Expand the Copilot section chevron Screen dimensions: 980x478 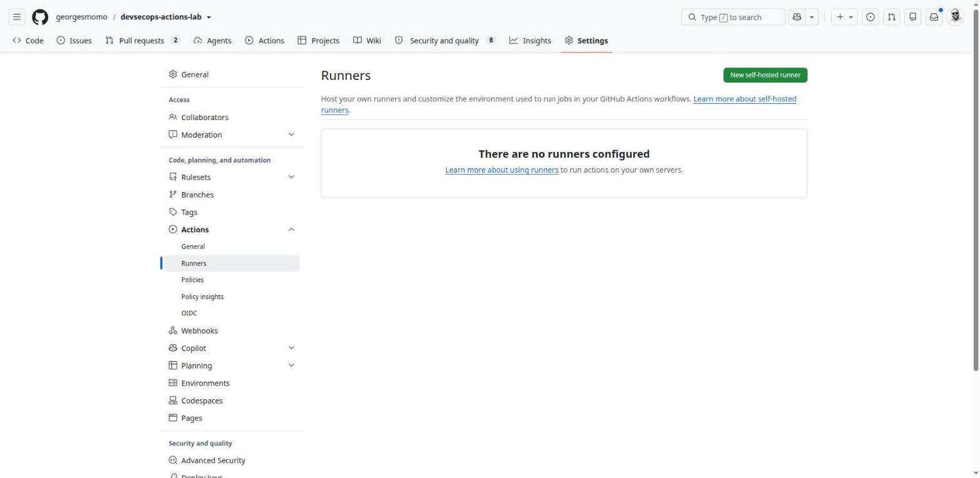tap(291, 348)
